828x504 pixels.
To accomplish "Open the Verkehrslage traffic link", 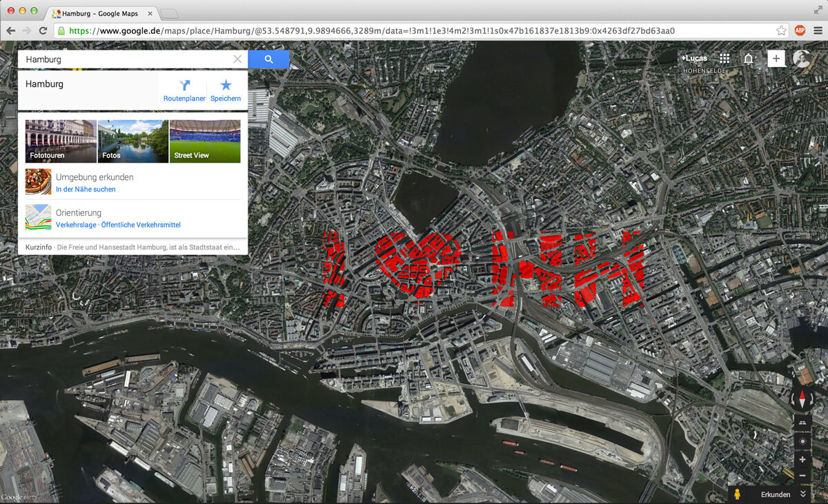I will pyautogui.click(x=76, y=225).
